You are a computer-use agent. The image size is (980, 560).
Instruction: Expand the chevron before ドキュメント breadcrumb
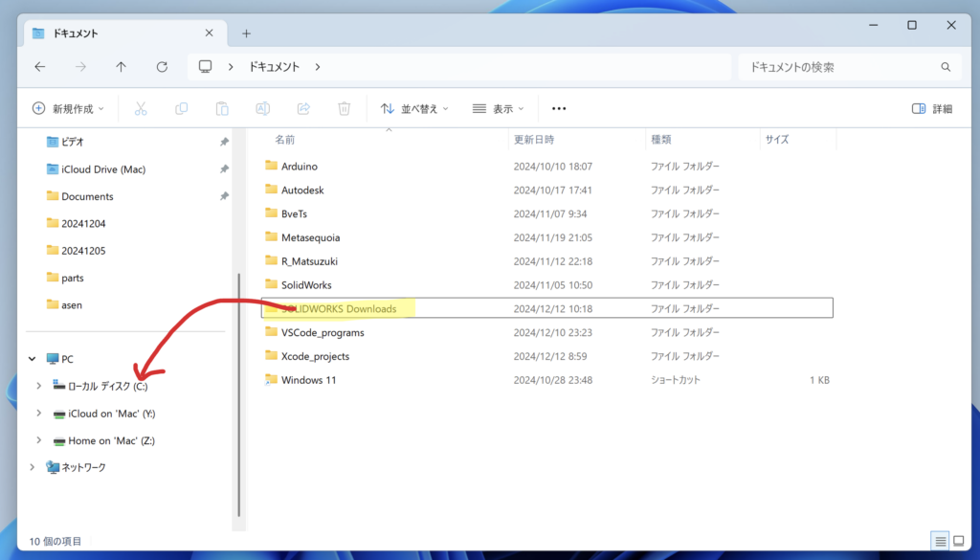[231, 67]
